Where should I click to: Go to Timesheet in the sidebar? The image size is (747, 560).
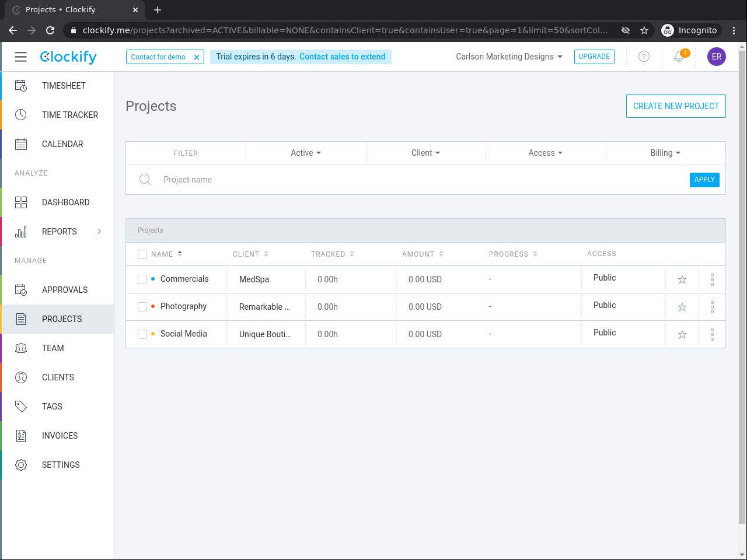click(x=64, y=86)
